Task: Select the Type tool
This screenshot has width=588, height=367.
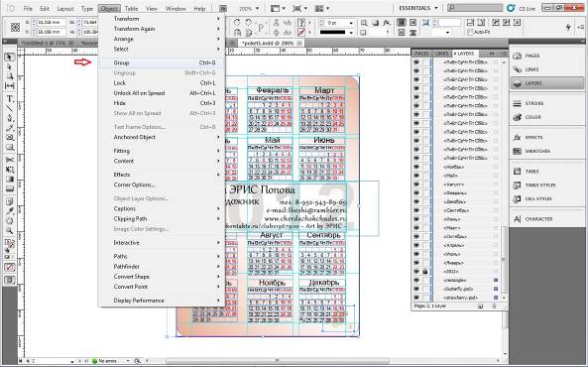Action: click(x=9, y=98)
